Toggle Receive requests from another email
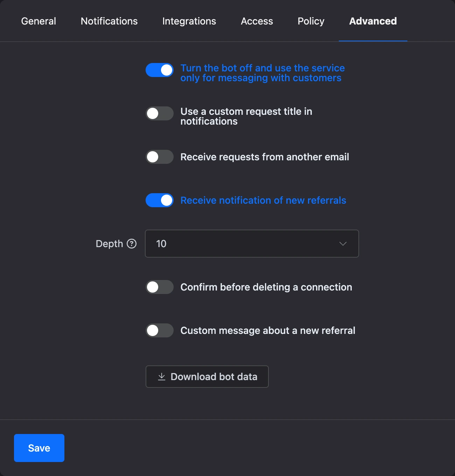 pyautogui.click(x=160, y=157)
